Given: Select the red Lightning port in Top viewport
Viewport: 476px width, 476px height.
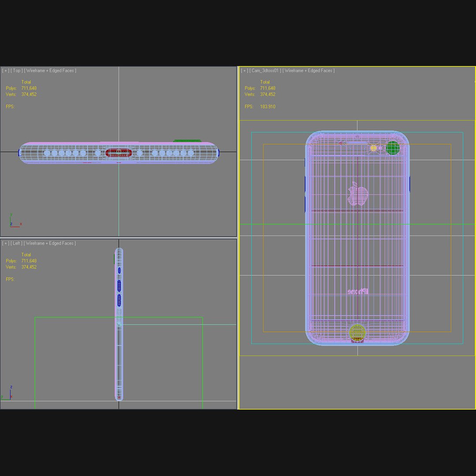Looking at the screenshot, I should [119, 152].
